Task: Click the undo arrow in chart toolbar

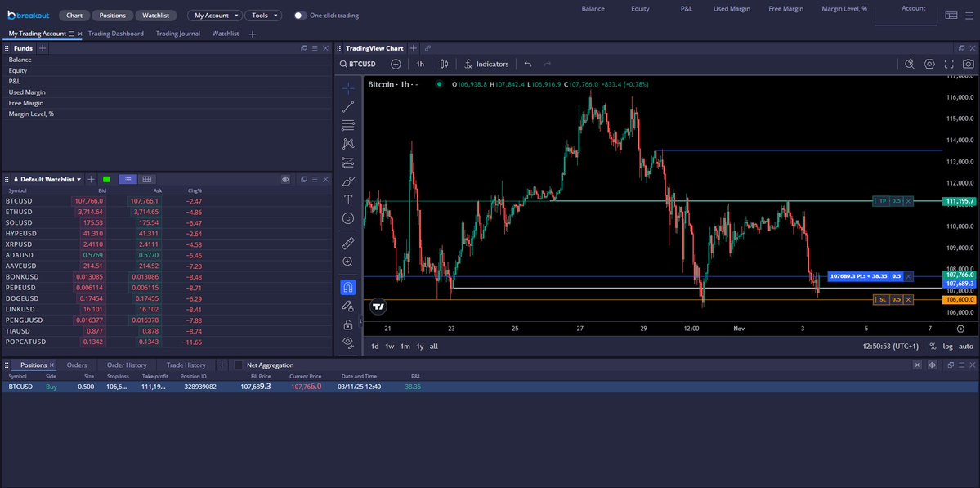Action: click(528, 64)
